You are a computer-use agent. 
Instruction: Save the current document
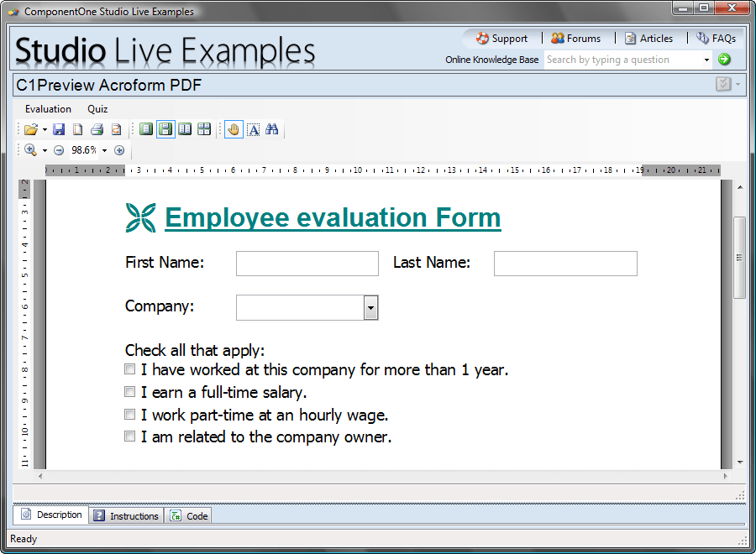pyautogui.click(x=59, y=128)
